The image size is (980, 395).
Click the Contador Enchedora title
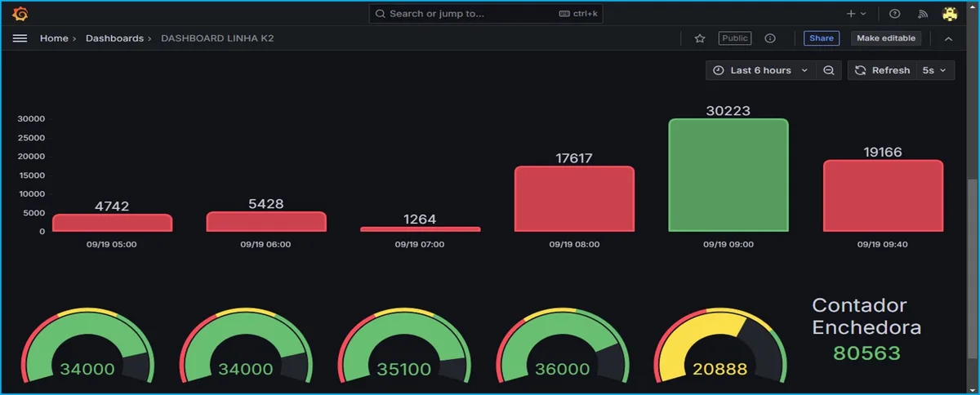866,317
